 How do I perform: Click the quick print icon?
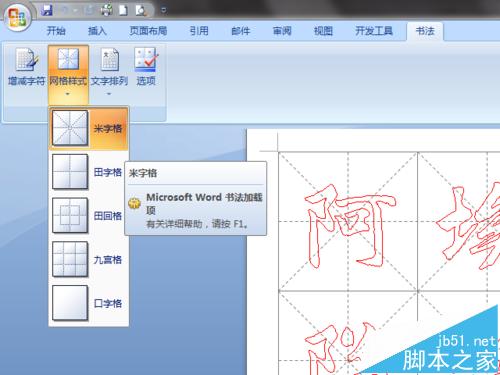[106, 10]
